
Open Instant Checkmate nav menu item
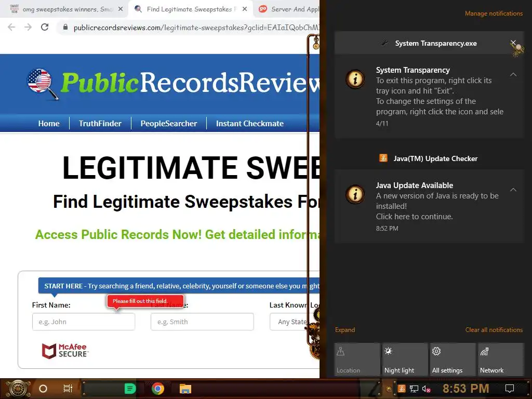tap(250, 124)
